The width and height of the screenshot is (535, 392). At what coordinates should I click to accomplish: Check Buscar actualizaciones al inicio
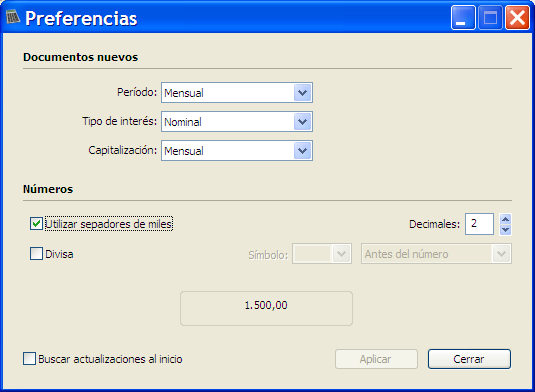pos(29,359)
